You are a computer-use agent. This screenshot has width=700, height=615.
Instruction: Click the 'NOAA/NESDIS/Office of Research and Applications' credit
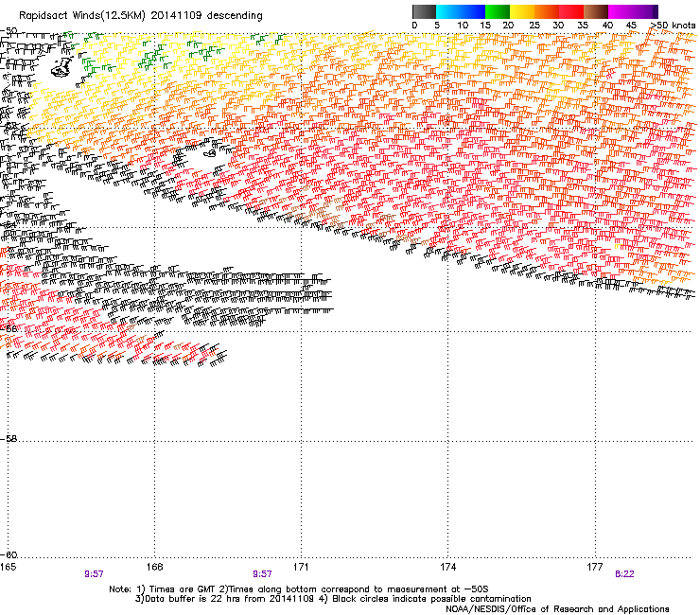[557, 609]
